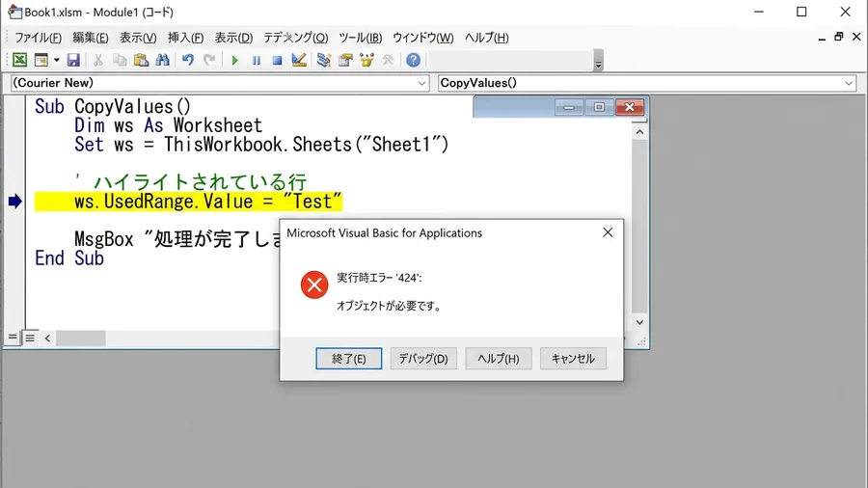The height and width of the screenshot is (488, 868).
Task: Click the red error X icon in dialog
Action: [314, 285]
